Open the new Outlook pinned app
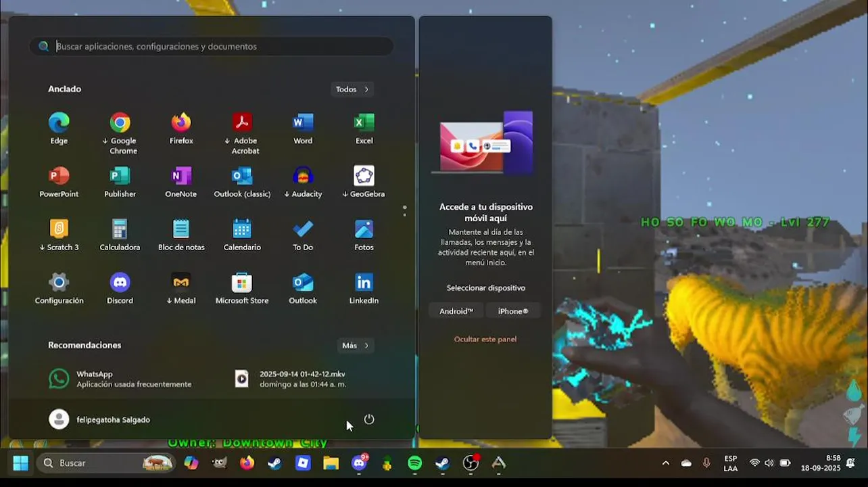The height and width of the screenshot is (487, 868). click(x=303, y=289)
